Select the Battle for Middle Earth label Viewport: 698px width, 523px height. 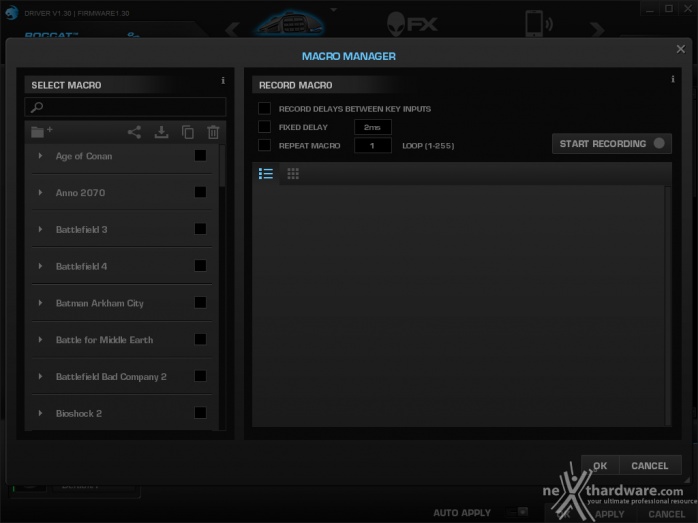click(105, 340)
